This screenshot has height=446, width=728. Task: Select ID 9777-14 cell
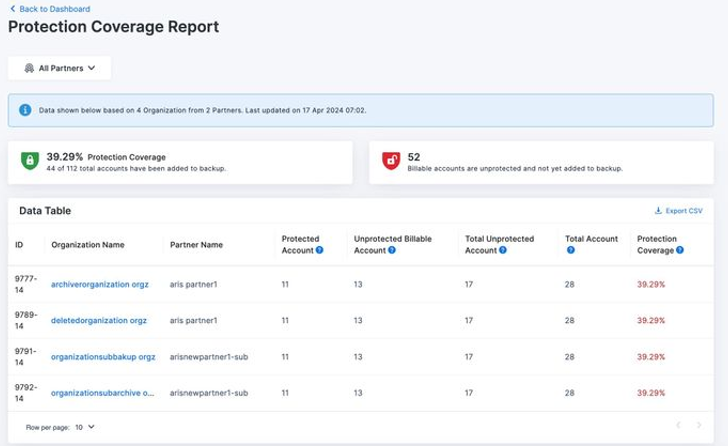25,284
